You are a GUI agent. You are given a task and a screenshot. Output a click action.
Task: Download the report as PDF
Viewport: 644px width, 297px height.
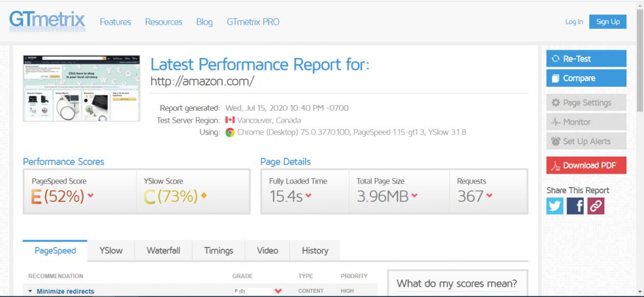586,165
